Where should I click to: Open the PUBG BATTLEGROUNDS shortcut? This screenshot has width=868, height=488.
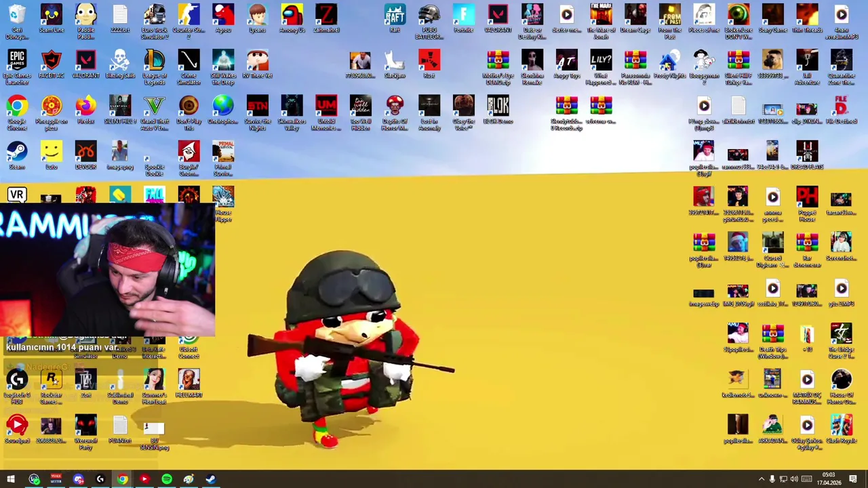(429, 22)
